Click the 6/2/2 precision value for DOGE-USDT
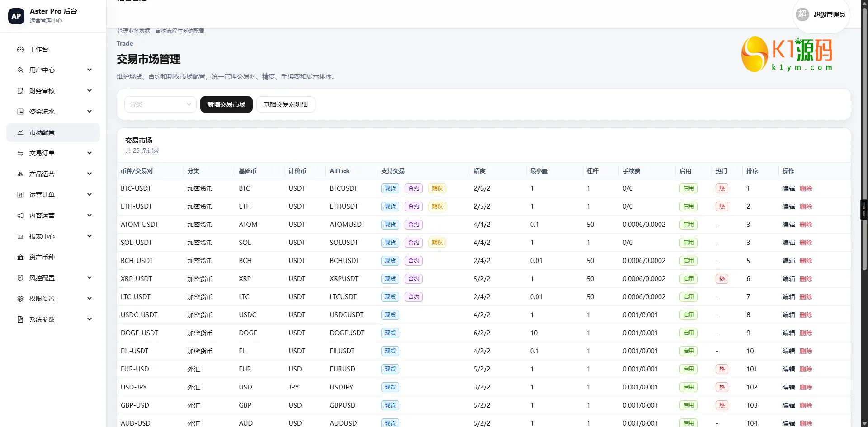868x427 pixels. 482,333
